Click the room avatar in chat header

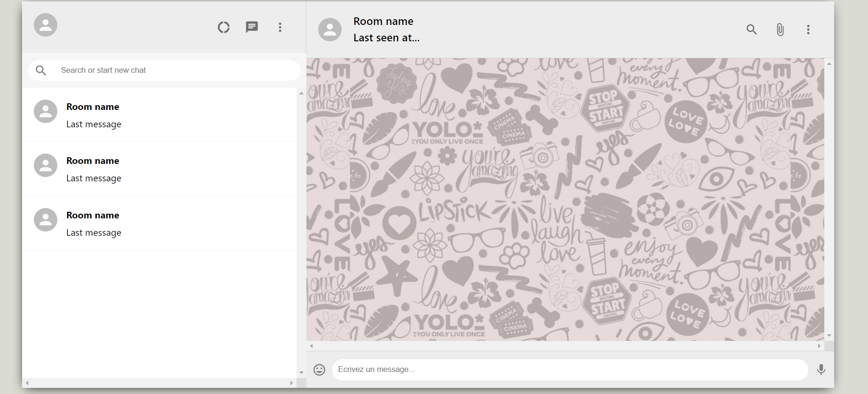(330, 30)
